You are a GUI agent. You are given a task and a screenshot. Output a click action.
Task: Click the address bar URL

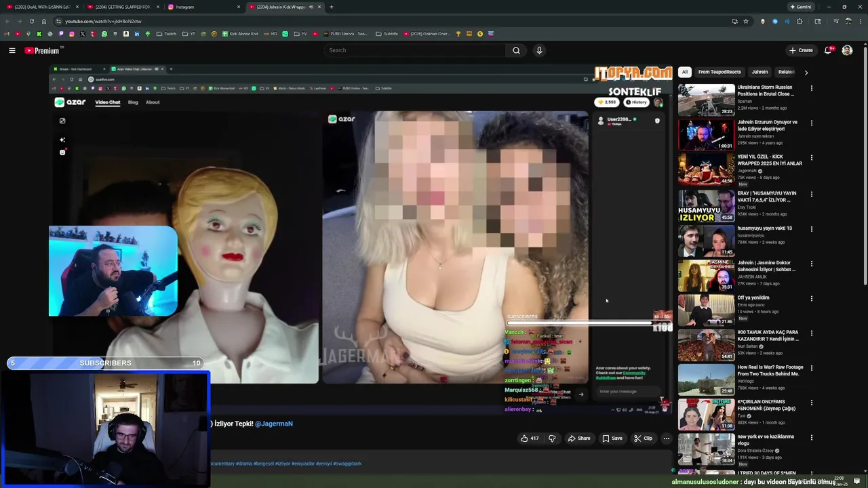(x=103, y=21)
